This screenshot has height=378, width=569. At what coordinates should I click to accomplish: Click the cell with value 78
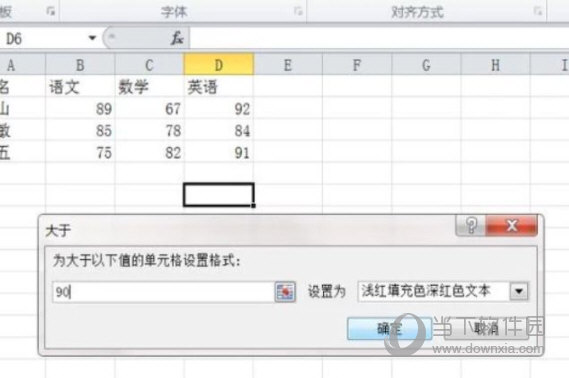[149, 131]
